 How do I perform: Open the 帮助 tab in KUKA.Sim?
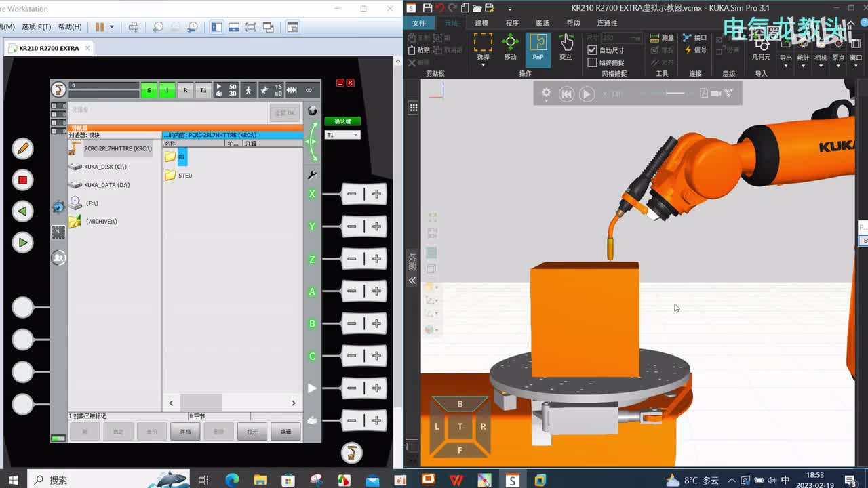(573, 23)
